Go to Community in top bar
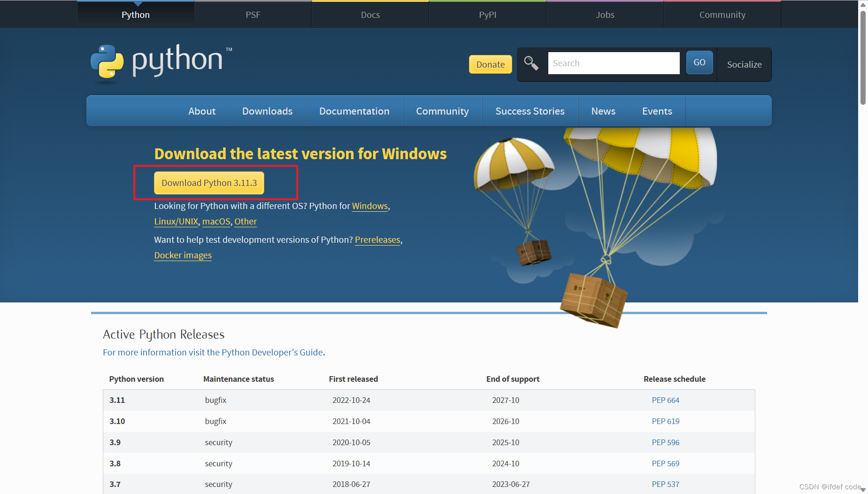The width and height of the screenshot is (868, 494). 722,15
